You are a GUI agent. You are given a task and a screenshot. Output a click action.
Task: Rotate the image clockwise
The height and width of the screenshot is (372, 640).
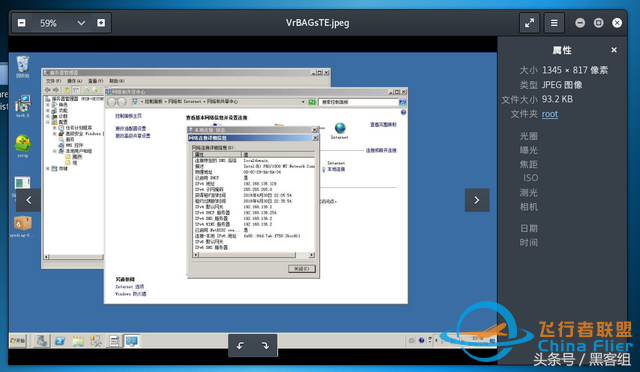(265, 345)
